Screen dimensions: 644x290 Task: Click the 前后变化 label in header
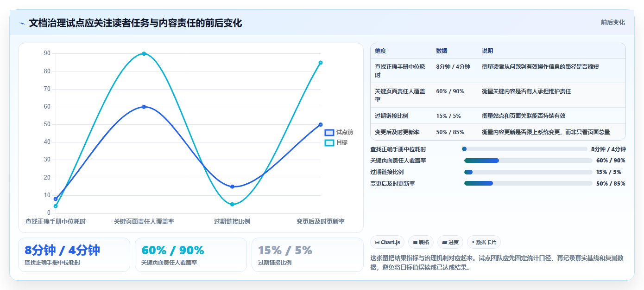click(x=612, y=22)
